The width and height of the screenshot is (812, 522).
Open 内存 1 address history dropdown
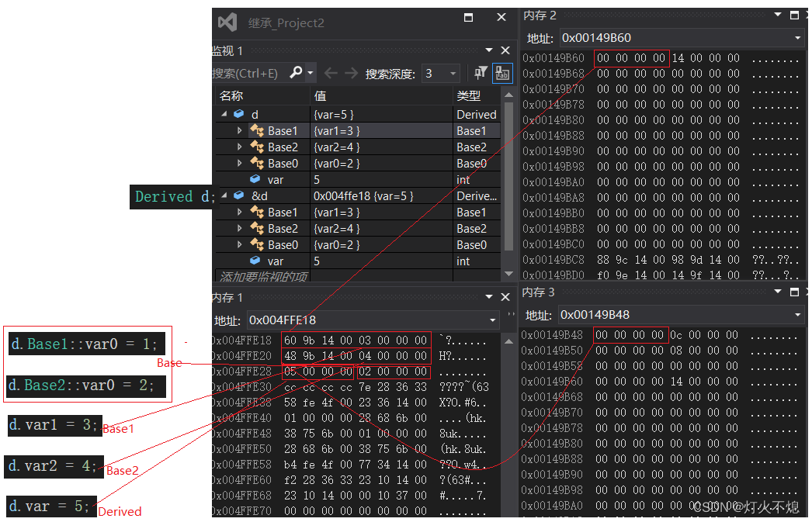[492, 320]
